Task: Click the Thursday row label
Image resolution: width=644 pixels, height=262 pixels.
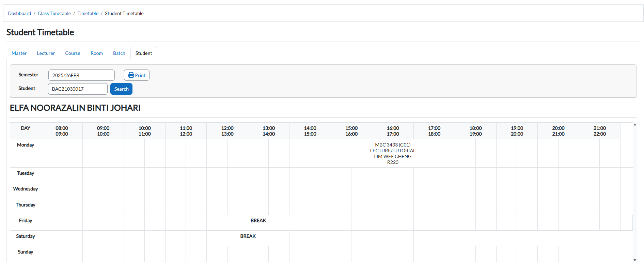Action: click(26, 205)
